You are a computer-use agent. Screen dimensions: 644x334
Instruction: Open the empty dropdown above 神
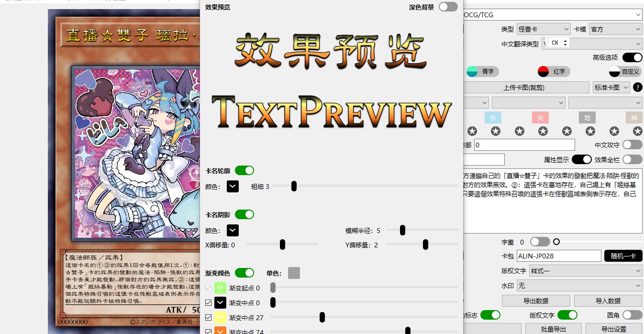605,102
